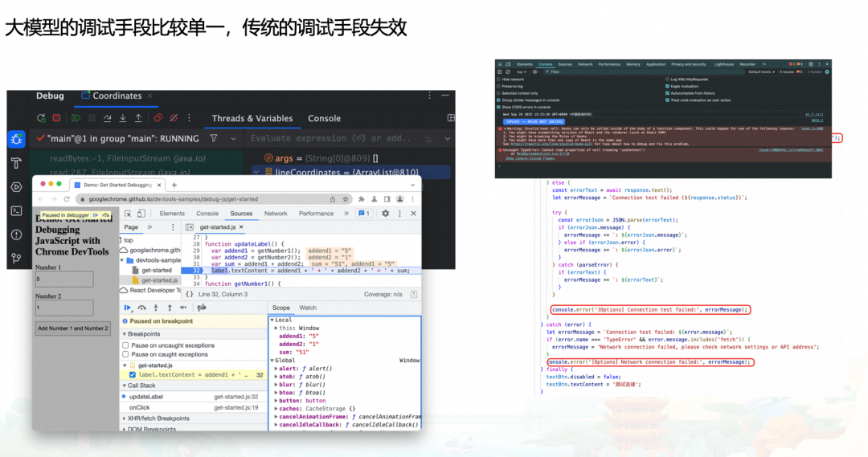Viewport: 868px width, 457px height.
Task: Click Add Number 1 and Number 2 button
Action: click(73, 328)
